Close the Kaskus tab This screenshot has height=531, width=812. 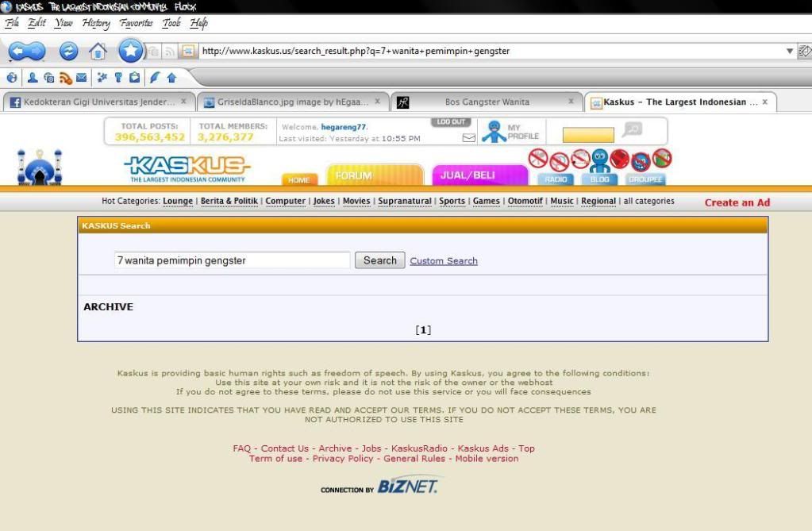point(764,102)
